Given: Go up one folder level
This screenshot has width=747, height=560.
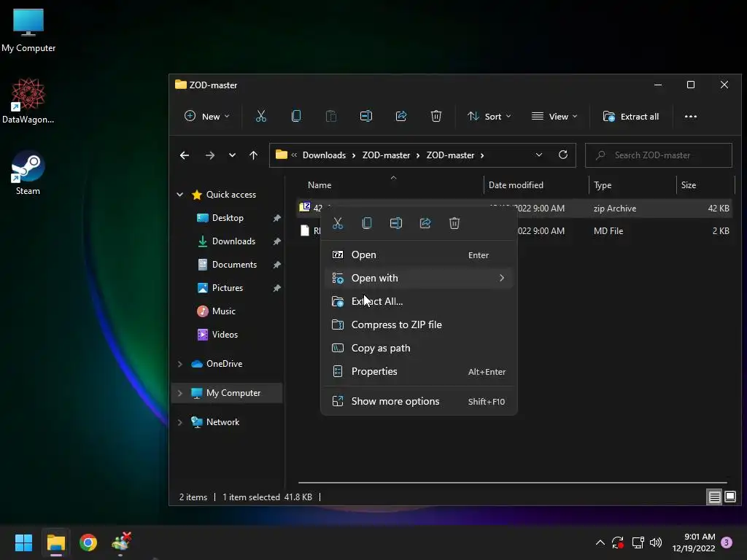Looking at the screenshot, I should 253,155.
